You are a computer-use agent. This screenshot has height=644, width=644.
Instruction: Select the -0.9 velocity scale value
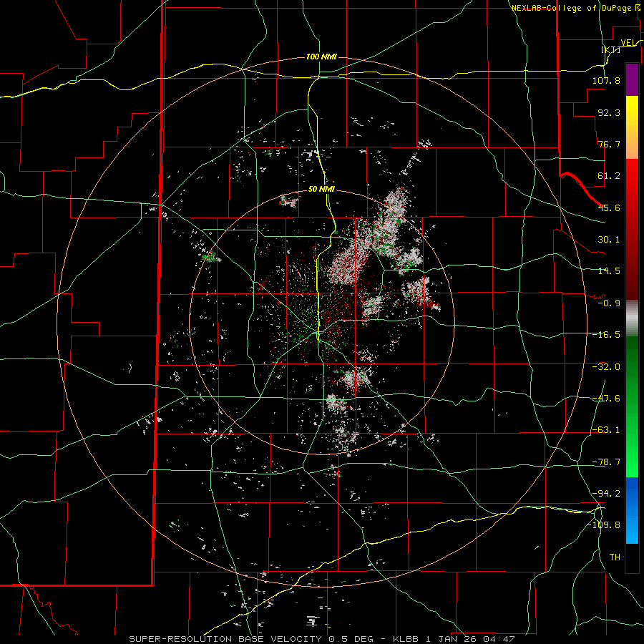[609, 303]
